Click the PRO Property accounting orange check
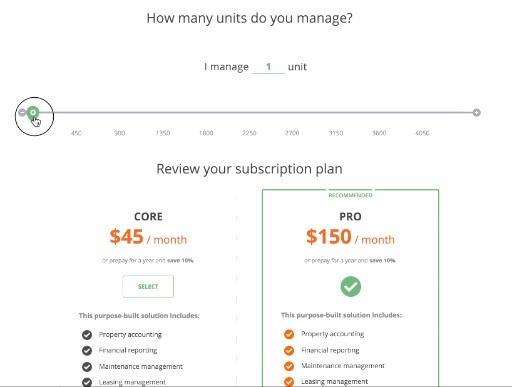 (289, 334)
